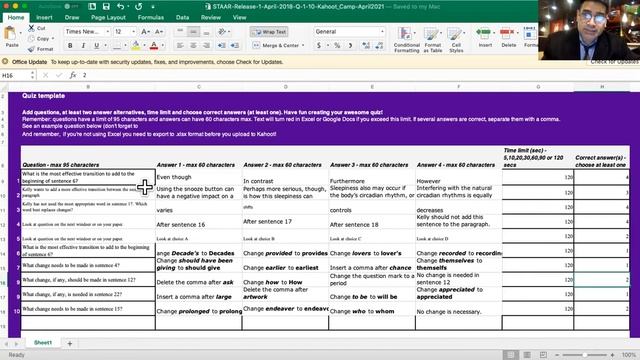Viewport: 640px width, 360px height.
Task: Open the Formulas ribbon tab
Action: click(x=151, y=18)
